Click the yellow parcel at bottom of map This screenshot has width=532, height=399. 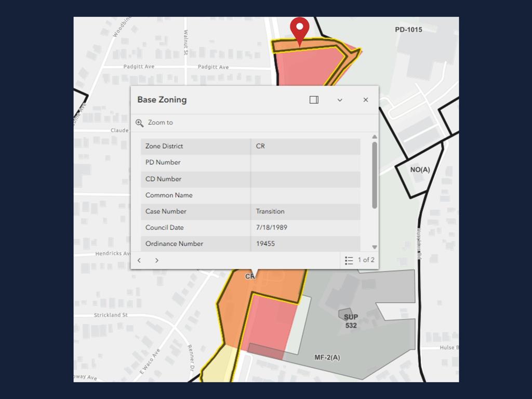pyautogui.click(x=218, y=366)
